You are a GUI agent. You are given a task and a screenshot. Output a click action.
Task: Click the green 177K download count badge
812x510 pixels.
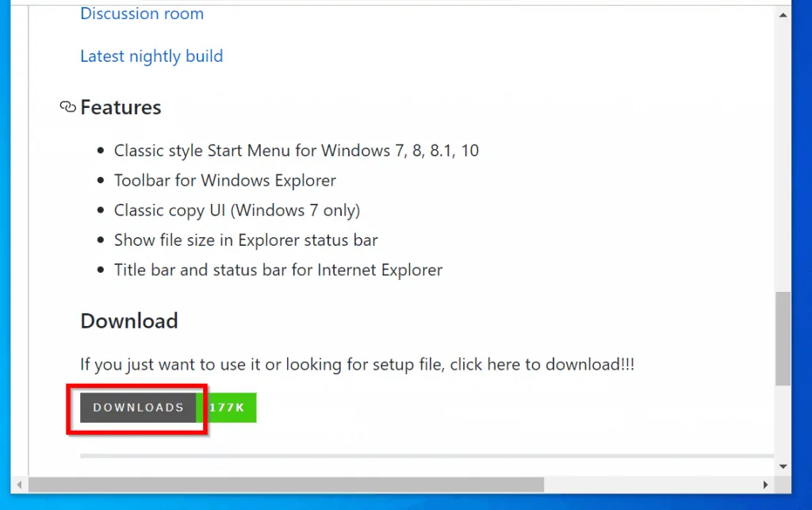pos(227,408)
